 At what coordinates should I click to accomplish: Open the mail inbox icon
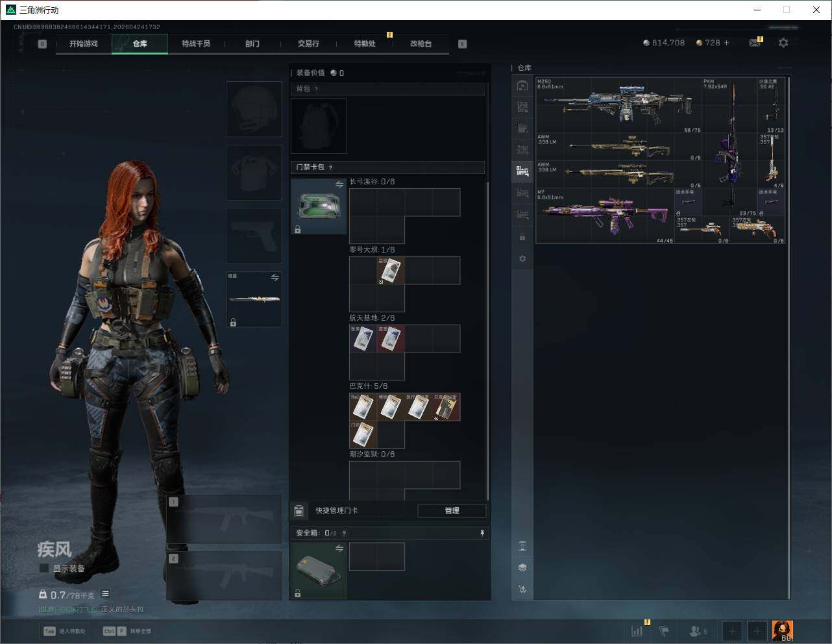click(755, 43)
